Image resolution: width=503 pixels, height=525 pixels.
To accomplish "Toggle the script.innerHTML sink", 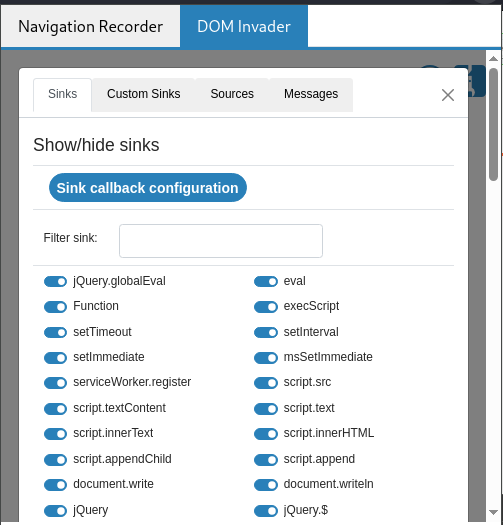I will (266, 434).
